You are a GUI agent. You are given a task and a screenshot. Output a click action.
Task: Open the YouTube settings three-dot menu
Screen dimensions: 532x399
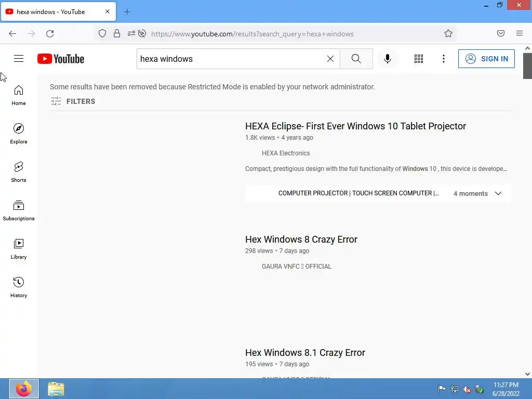pyautogui.click(x=444, y=59)
